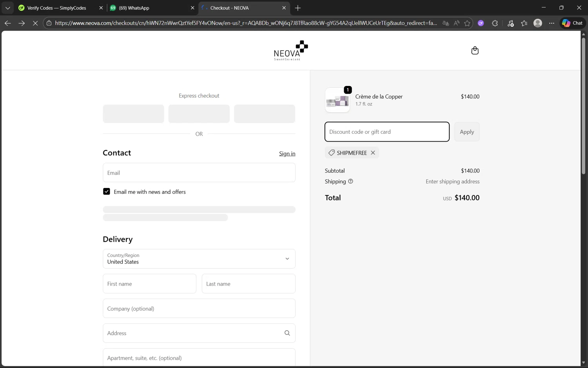
Task: Go back with the browser back arrow
Action: click(x=7, y=23)
